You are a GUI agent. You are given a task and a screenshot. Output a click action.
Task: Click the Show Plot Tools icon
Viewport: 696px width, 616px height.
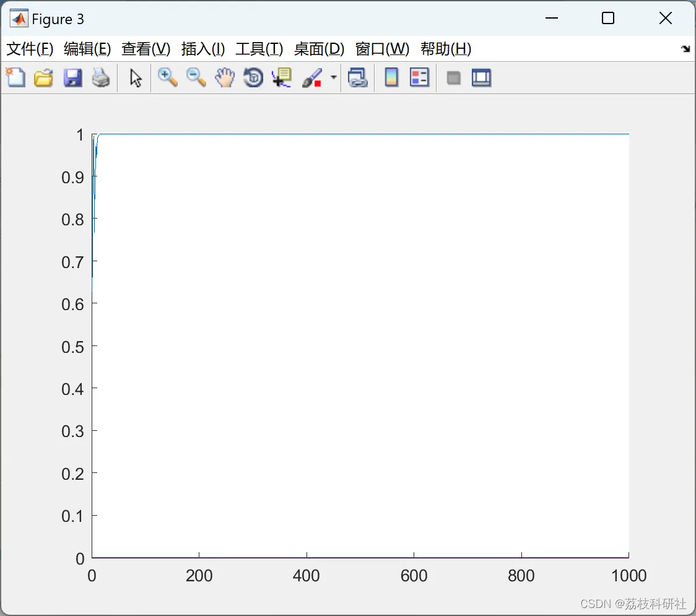coord(481,77)
